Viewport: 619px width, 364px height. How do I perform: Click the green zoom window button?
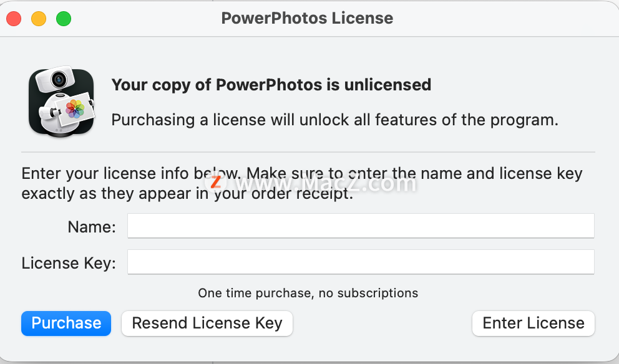pyautogui.click(x=64, y=19)
